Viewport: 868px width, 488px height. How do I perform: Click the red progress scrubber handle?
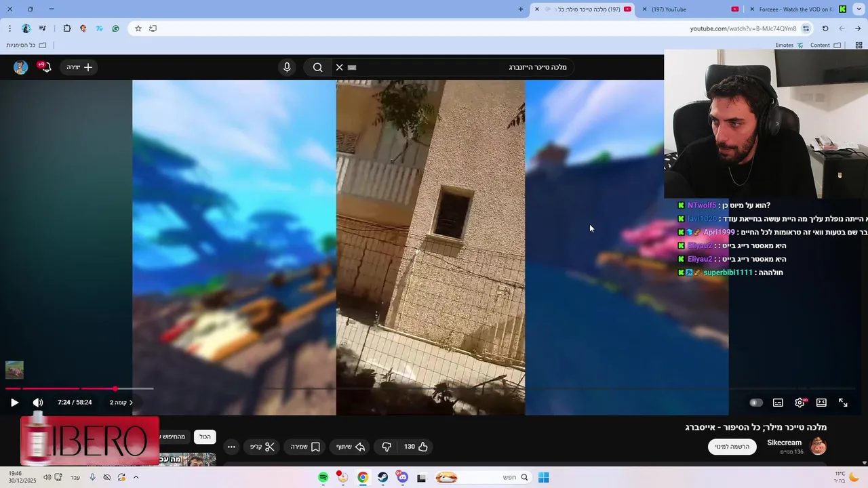pyautogui.click(x=115, y=388)
